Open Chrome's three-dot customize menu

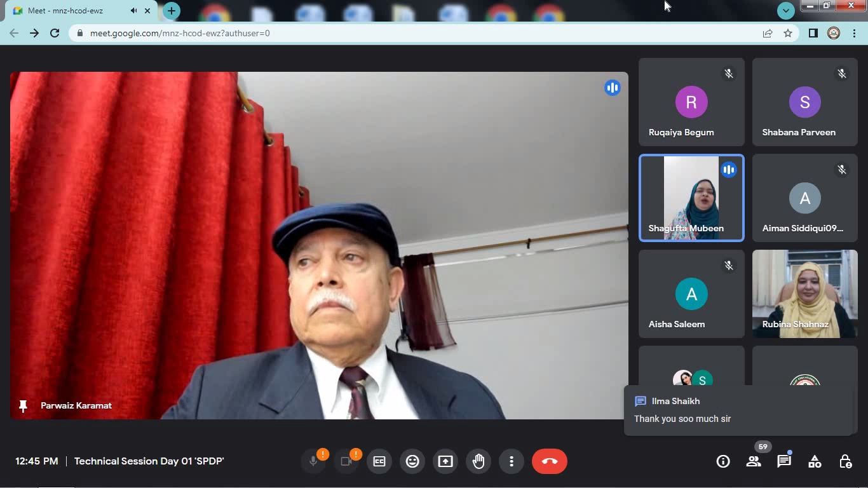point(854,33)
